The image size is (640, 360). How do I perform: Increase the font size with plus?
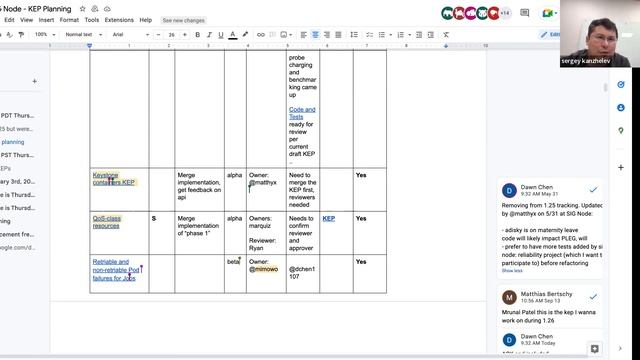(x=184, y=35)
